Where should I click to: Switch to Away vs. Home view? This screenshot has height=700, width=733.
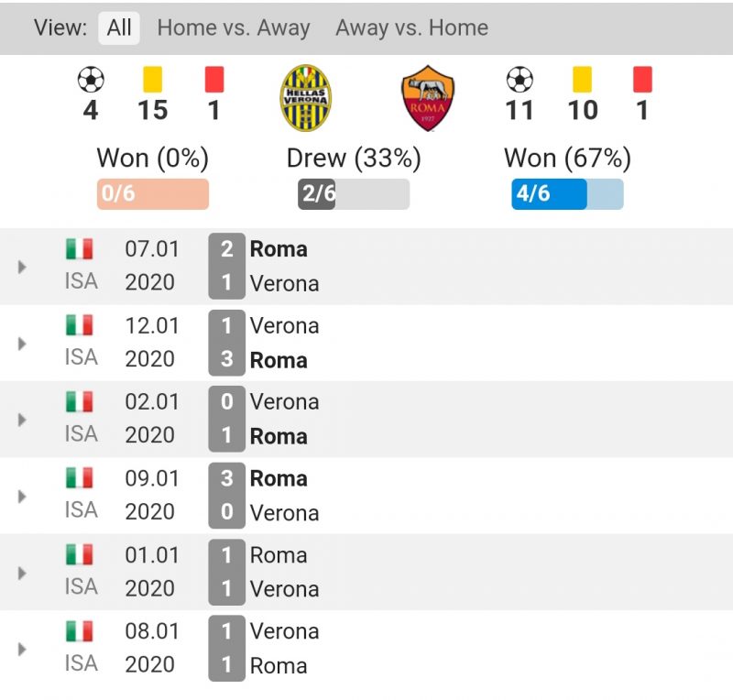tap(411, 27)
